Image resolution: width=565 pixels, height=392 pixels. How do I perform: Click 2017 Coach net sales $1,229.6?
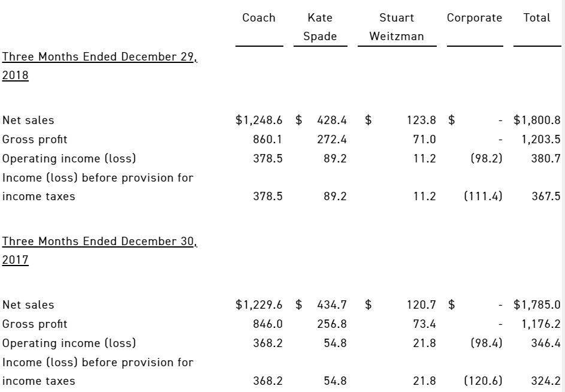(x=259, y=304)
